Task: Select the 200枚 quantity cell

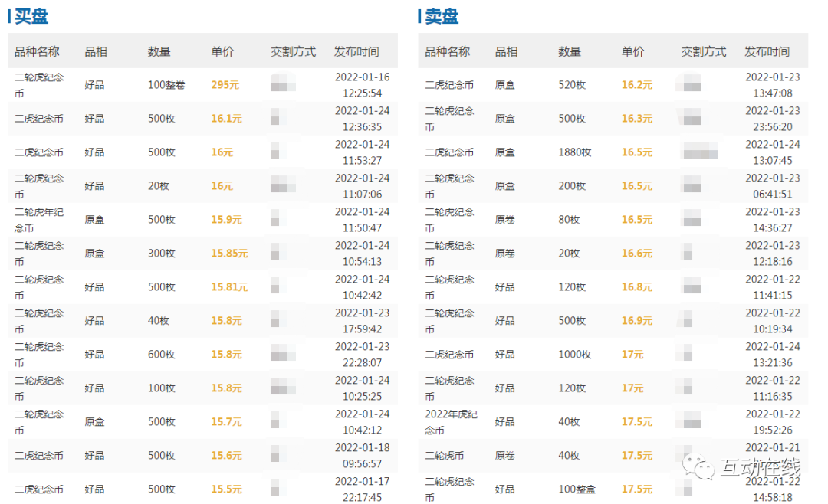Action: coord(572,186)
